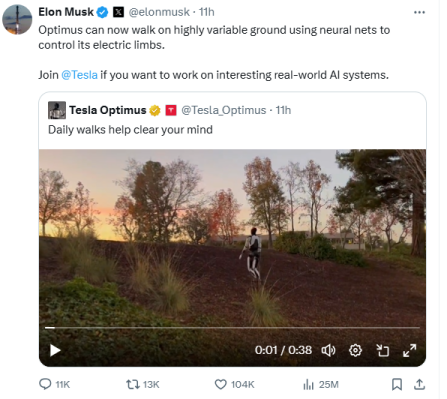Screen dimensions: 447x399
Task: Seek along the video progress bar
Action: point(232,328)
